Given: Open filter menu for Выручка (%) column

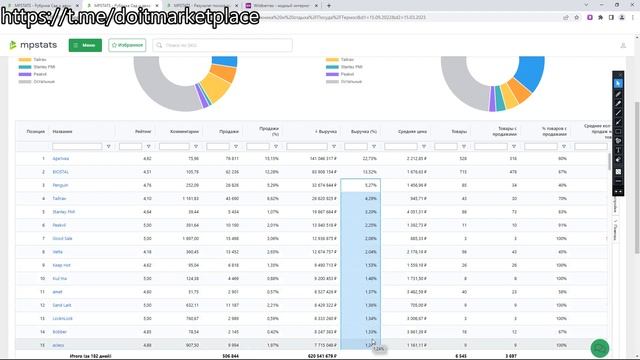Looking at the screenshot, I should [374, 147].
